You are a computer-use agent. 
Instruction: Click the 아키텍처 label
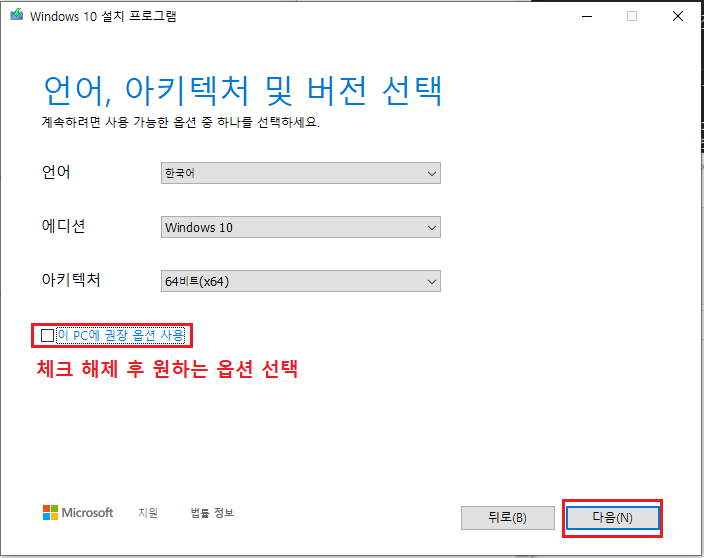(71, 280)
